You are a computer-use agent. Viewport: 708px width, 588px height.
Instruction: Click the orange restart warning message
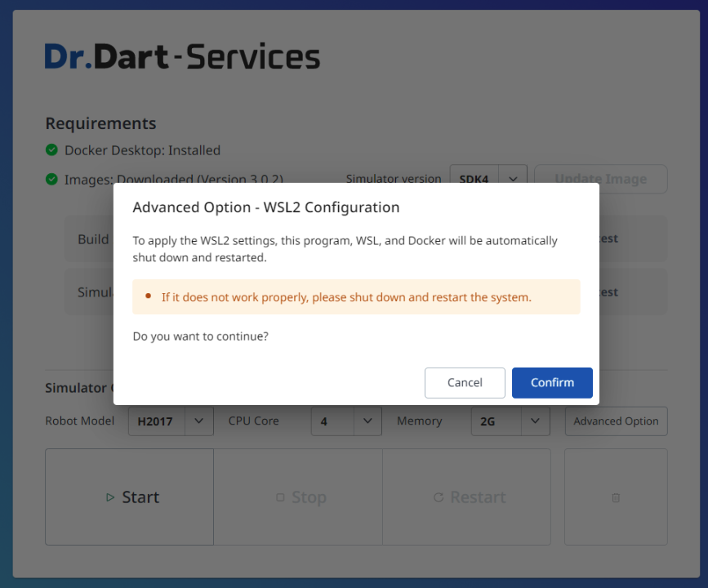tap(346, 297)
